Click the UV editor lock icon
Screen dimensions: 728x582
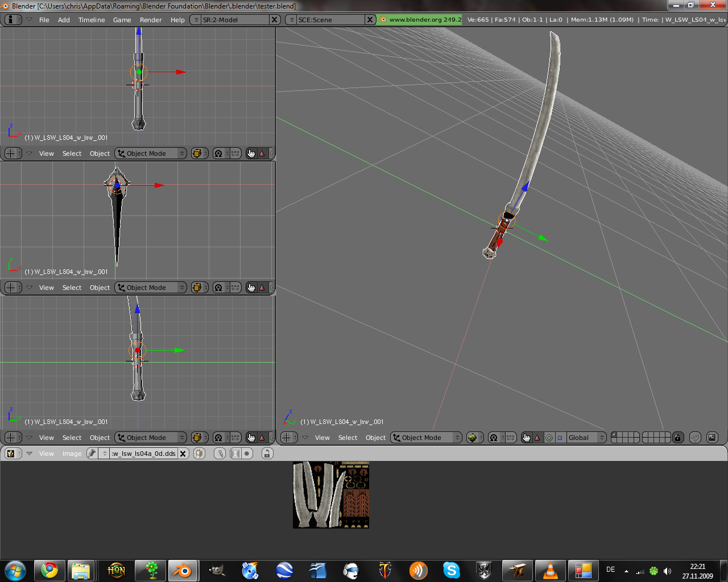[x=267, y=454]
